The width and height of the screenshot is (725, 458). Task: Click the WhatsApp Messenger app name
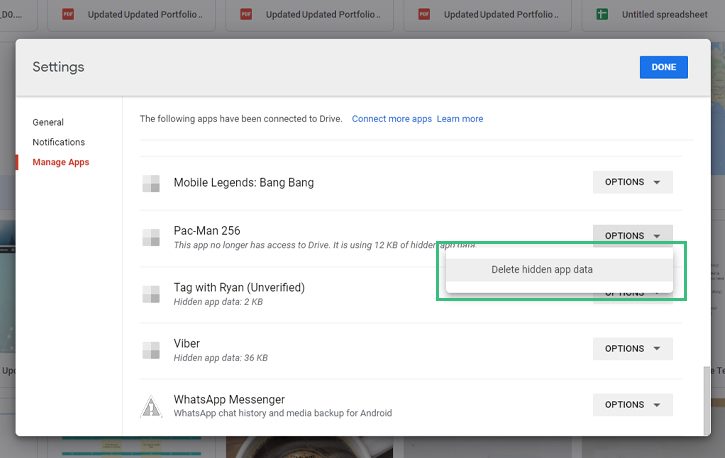229,399
